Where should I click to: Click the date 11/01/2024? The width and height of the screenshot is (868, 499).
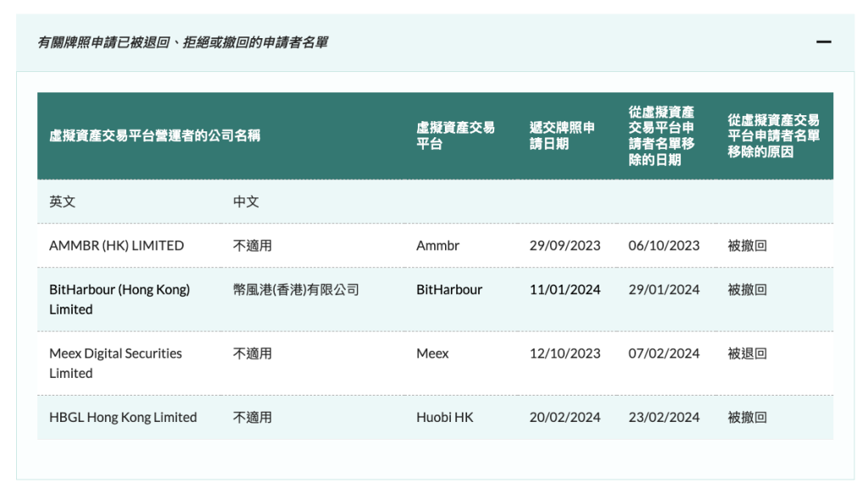(x=565, y=290)
